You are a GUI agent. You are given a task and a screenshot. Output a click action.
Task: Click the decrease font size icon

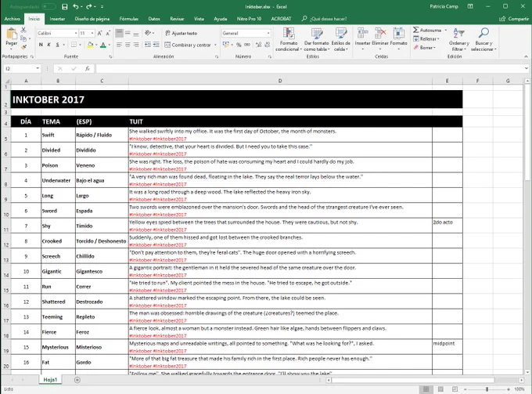(x=108, y=33)
